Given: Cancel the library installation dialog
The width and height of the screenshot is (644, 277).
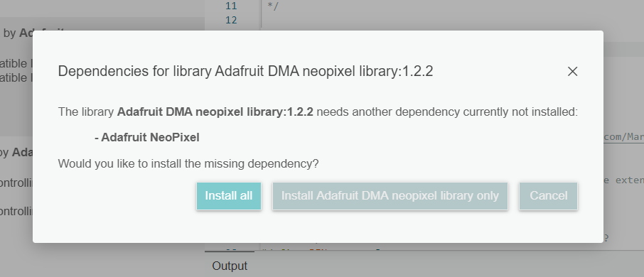Looking at the screenshot, I should (548, 196).
